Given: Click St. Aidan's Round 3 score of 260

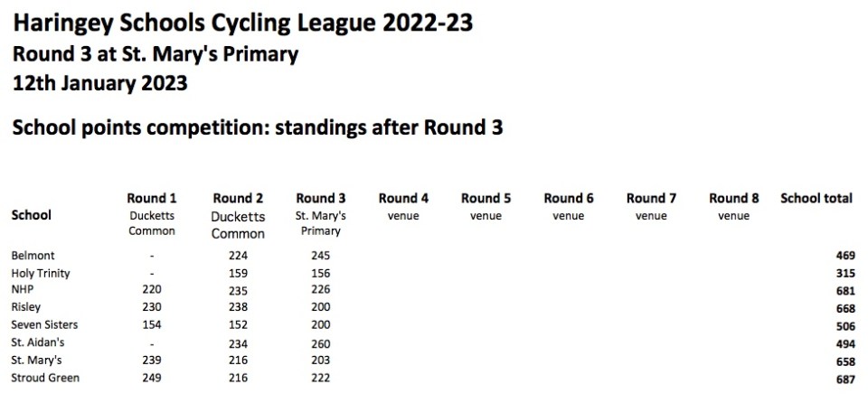Looking at the screenshot, I should click(x=321, y=343).
